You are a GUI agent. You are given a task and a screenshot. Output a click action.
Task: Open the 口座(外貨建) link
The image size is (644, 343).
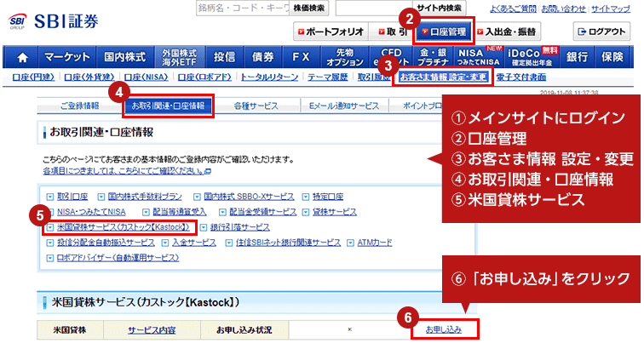[x=89, y=77]
